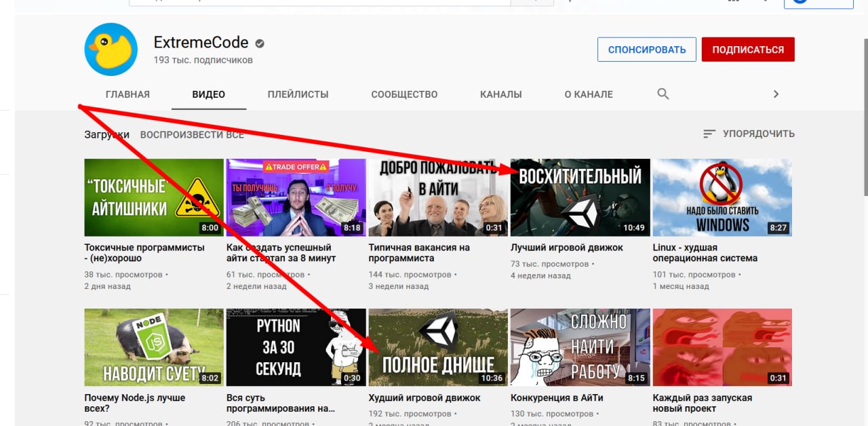868x426 pixels.
Task: Click the 8:15 duration badge
Action: (636, 378)
